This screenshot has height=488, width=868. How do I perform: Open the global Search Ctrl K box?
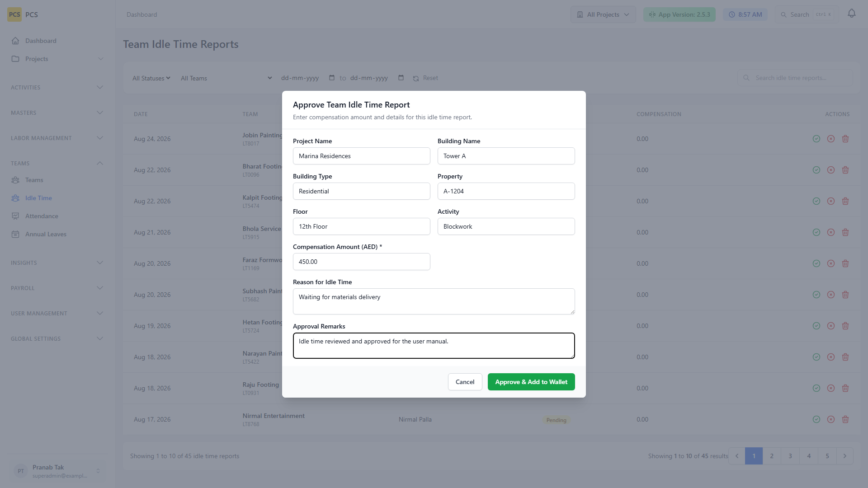(x=807, y=14)
